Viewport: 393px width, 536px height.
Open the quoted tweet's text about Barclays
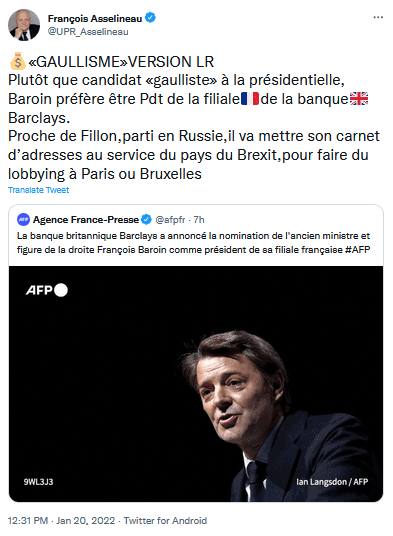pyautogui.click(x=193, y=243)
